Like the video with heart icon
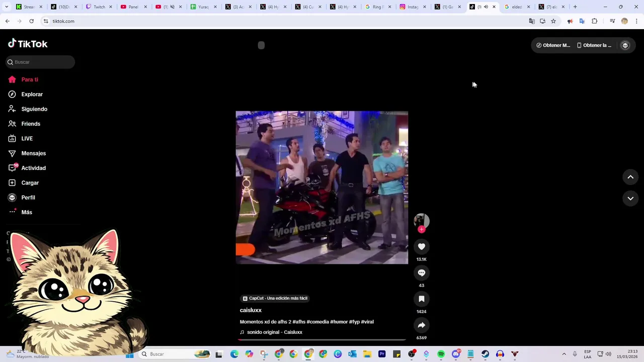 pyautogui.click(x=422, y=246)
